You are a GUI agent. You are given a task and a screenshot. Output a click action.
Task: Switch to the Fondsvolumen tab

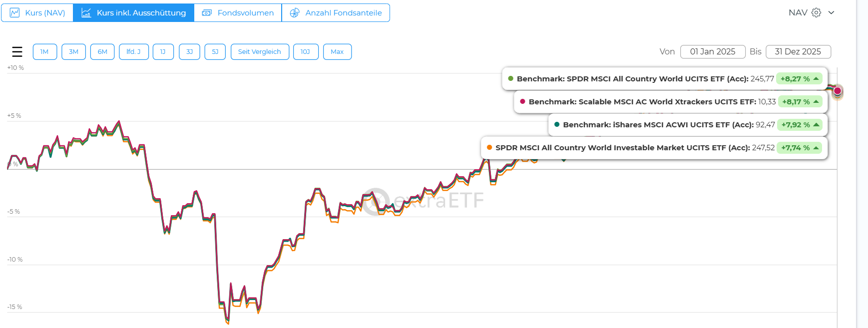[238, 13]
